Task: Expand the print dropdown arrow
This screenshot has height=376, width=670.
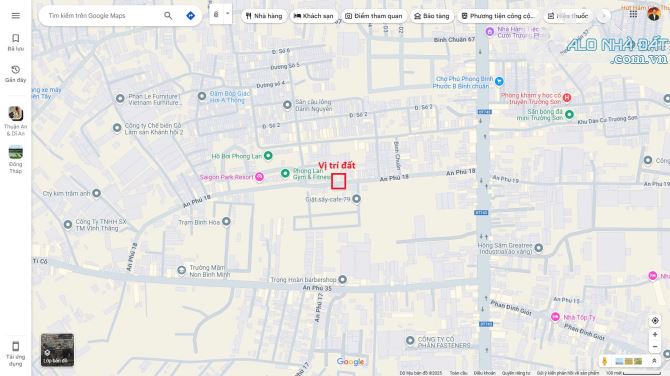Action: [228, 14]
